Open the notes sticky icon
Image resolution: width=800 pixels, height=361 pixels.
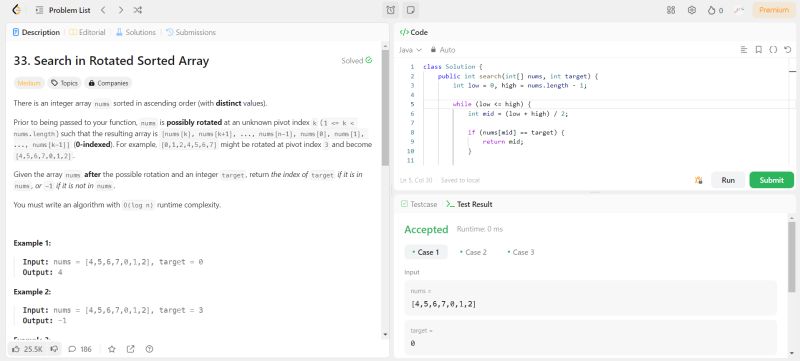(410, 10)
